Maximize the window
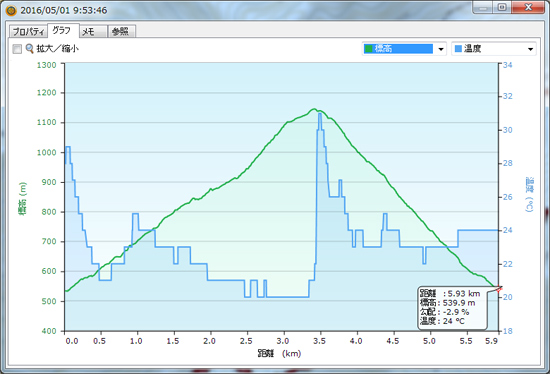Viewport: 550px width, 374px height. click(502, 7)
